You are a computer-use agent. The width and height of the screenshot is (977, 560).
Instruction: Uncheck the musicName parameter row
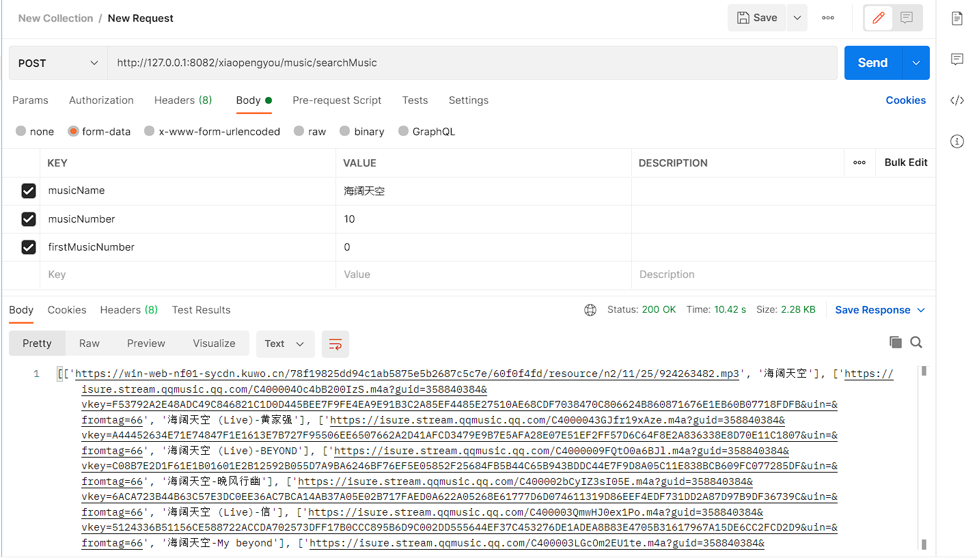[28, 191]
